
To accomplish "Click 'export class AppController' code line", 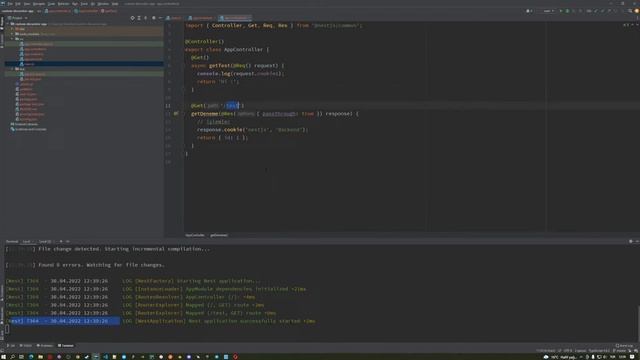I will pos(227,49).
